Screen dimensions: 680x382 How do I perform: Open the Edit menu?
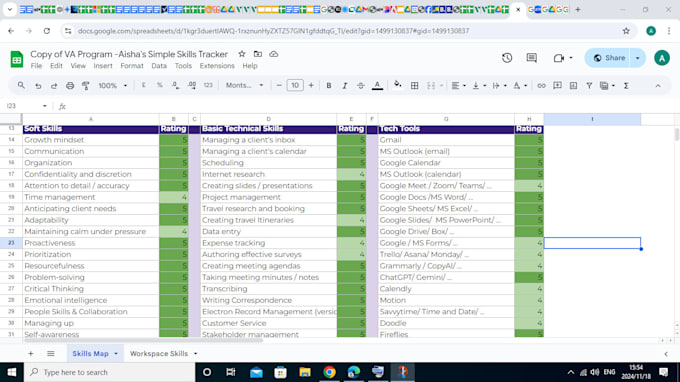(x=56, y=66)
